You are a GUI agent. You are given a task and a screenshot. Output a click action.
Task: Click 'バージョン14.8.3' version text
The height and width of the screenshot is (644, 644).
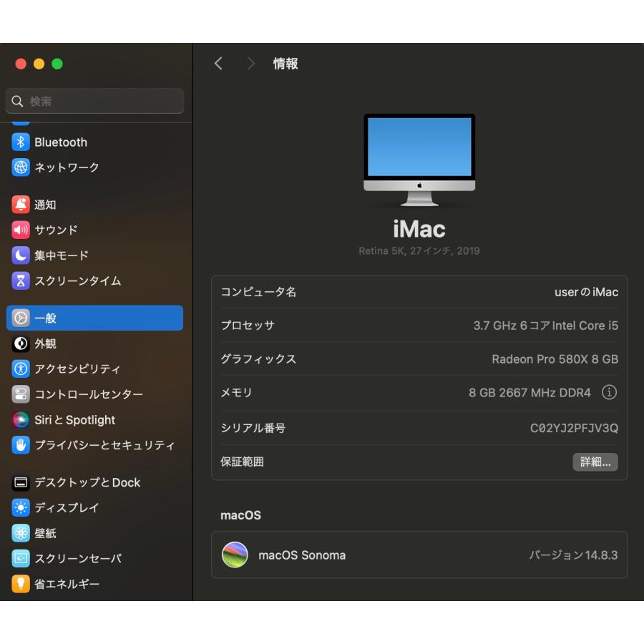click(573, 555)
